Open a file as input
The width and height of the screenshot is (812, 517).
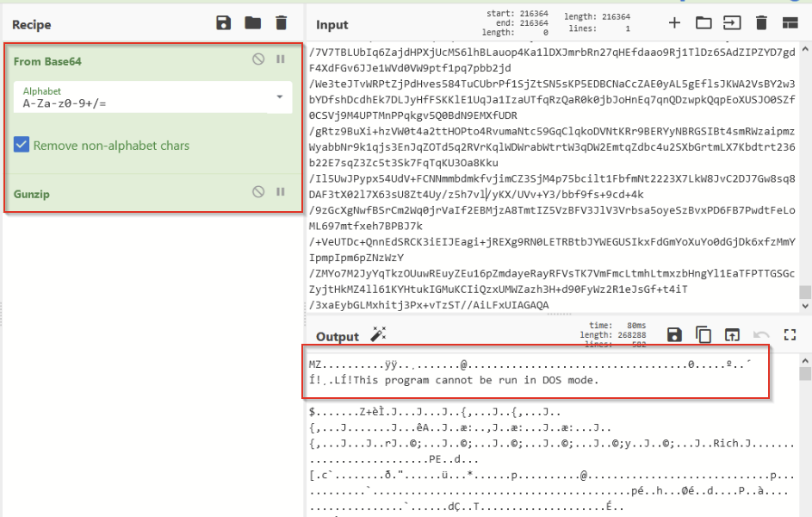tap(732, 22)
